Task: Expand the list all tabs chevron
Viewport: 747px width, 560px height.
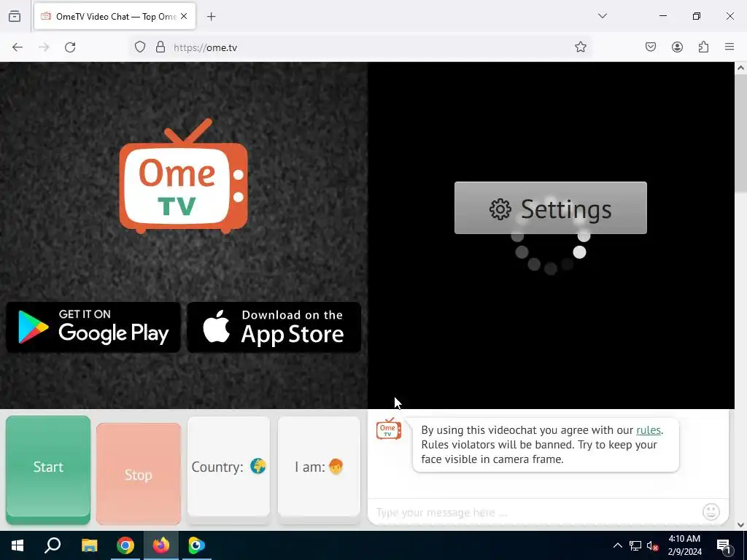Action: coord(602,16)
